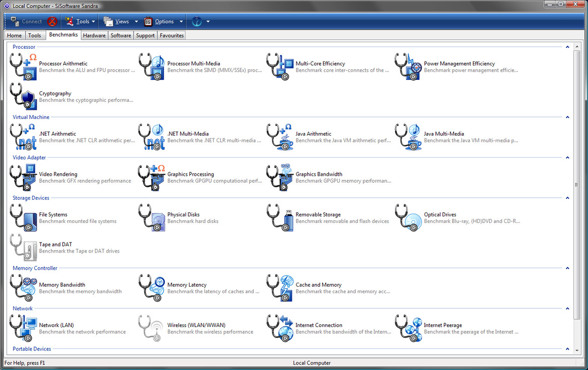Switch to the Hardware tab
The height and width of the screenshot is (370, 588).
[x=94, y=35]
